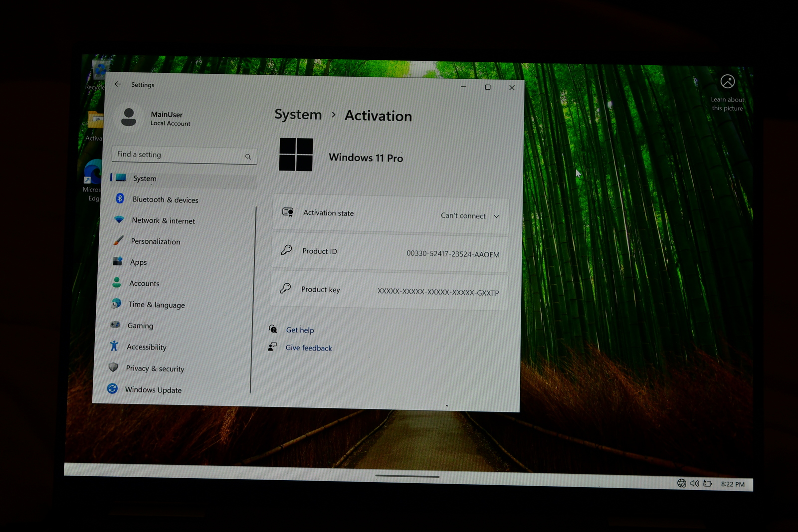Click the Windows 11 logo

tap(296, 155)
